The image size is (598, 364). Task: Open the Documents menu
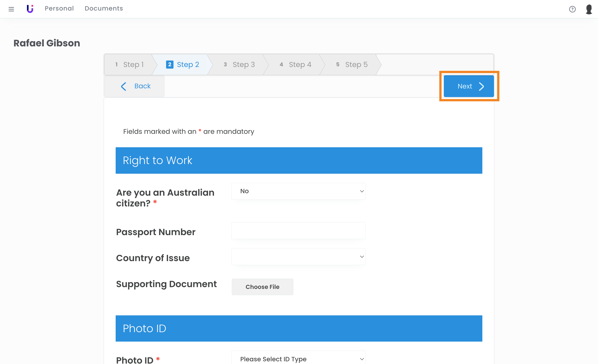tap(104, 9)
